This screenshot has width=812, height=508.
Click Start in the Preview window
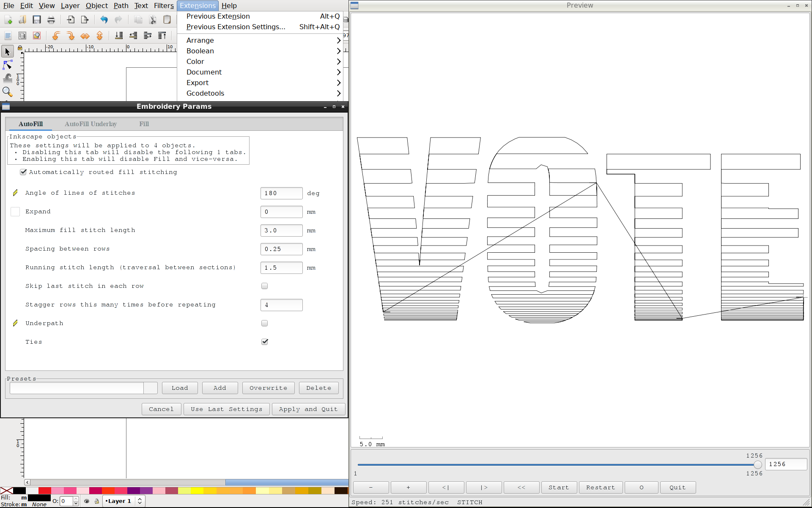559,488
